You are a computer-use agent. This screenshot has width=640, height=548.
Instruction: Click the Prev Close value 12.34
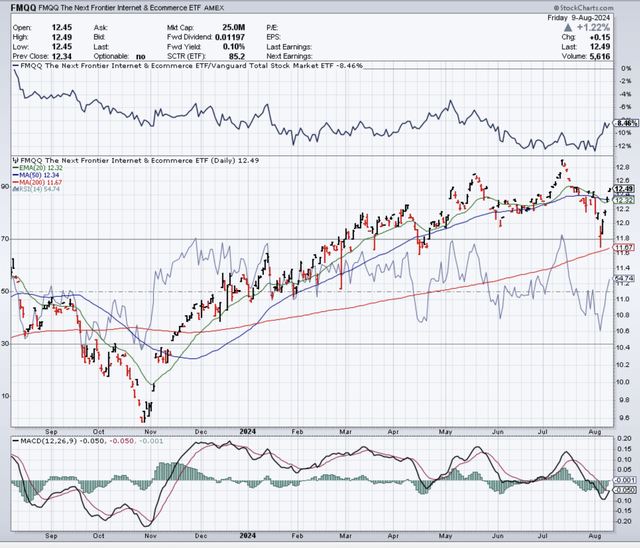62,56
